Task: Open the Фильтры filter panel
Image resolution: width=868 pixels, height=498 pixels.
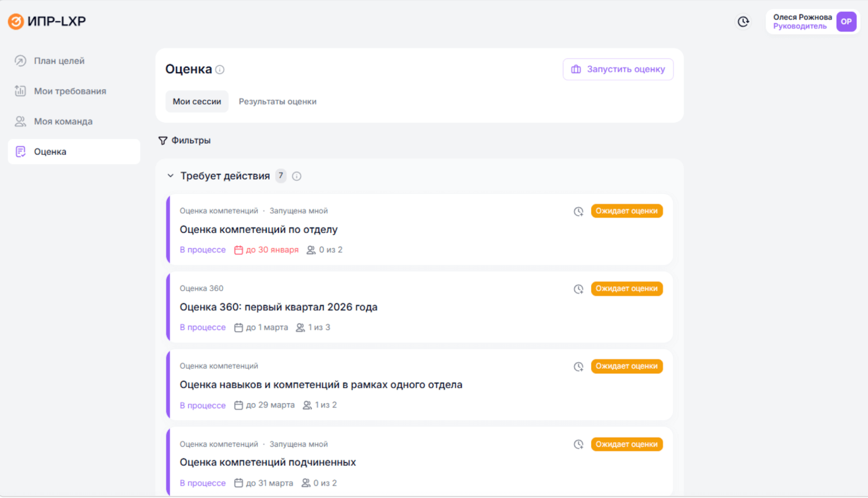Action: pyautogui.click(x=185, y=140)
